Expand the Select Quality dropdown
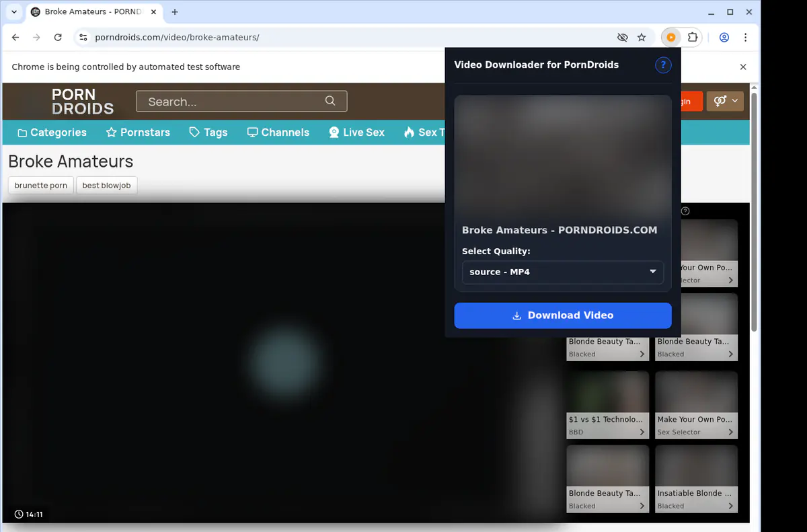The image size is (807, 532). pyautogui.click(x=563, y=272)
